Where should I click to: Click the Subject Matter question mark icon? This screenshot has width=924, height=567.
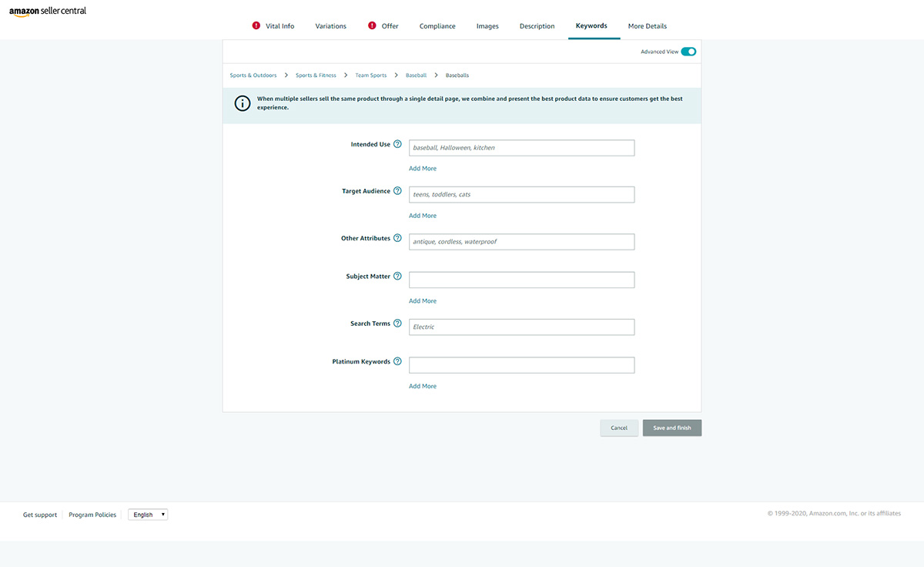pyautogui.click(x=397, y=277)
